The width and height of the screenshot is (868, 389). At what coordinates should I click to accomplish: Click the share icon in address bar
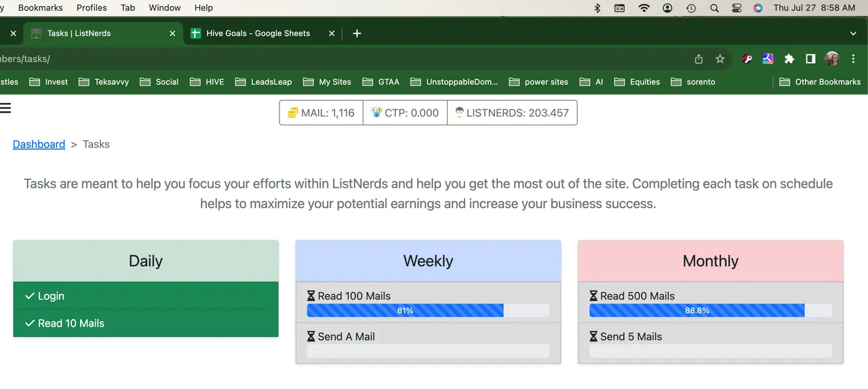698,59
